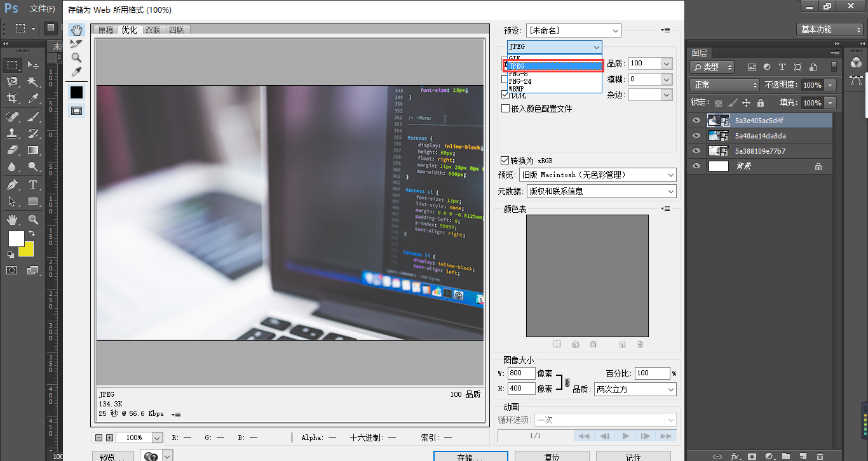The image size is (868, 461).
Task: Select the Dodge tool
Action: pos(33,166)
